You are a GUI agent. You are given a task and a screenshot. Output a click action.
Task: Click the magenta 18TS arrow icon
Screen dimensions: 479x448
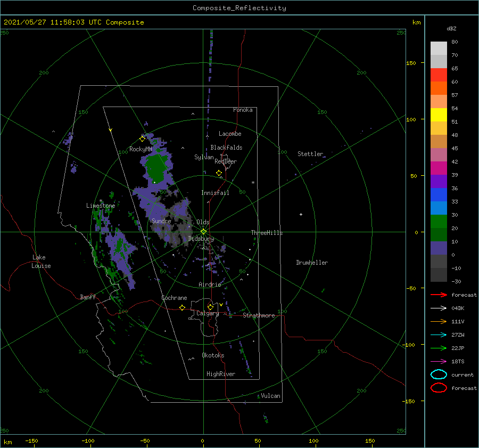pyautogui.click(x=439, y=362)
